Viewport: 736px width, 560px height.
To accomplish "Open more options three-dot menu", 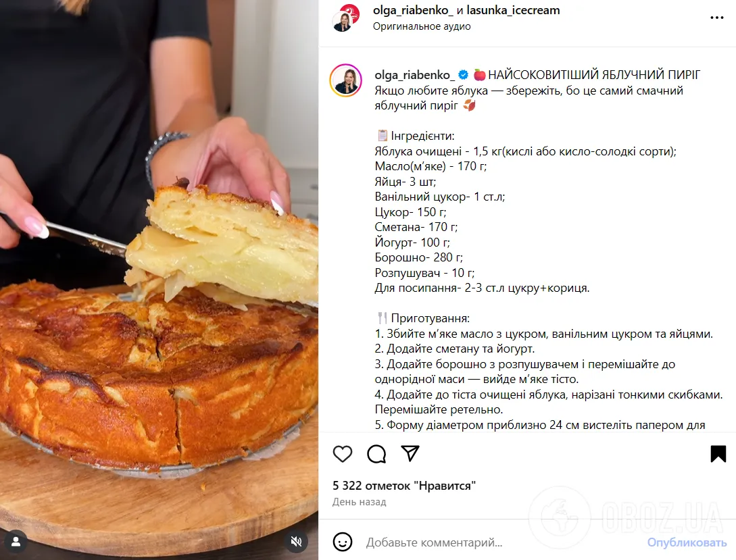I will [x=717, y=18].
